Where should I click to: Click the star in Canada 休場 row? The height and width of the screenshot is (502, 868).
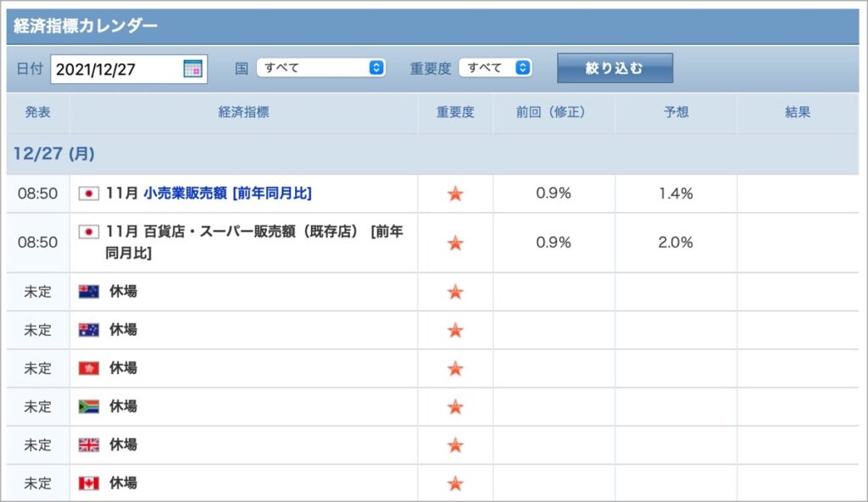tap(455, 483)
